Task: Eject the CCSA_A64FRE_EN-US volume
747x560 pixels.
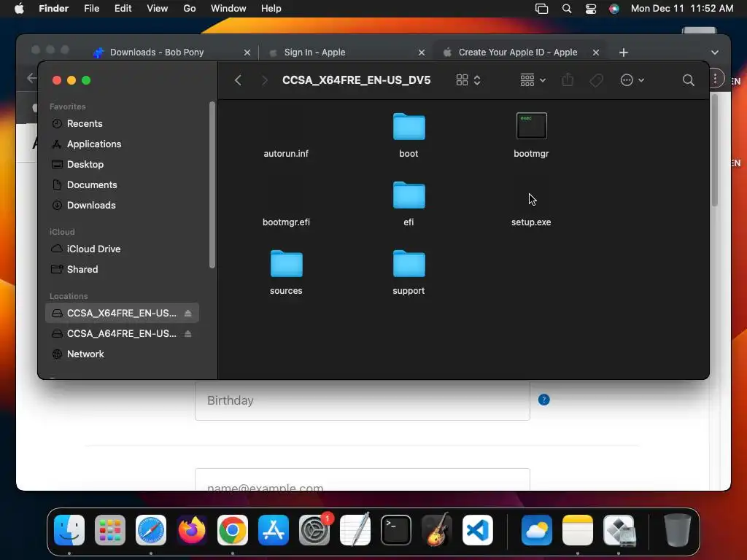Action: [187, 333]
